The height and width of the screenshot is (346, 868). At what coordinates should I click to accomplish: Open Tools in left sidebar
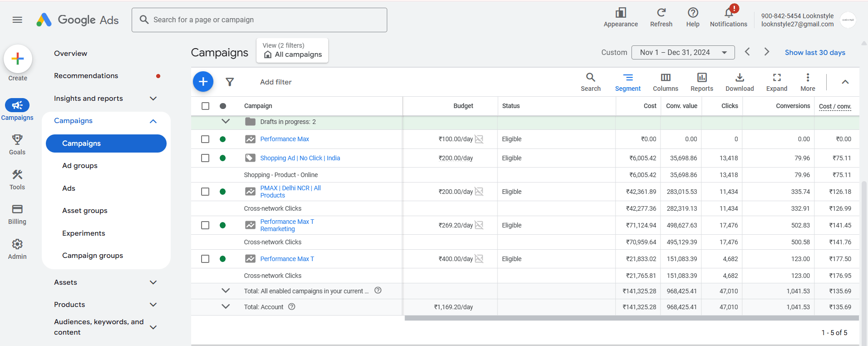[x=17, y=175]
